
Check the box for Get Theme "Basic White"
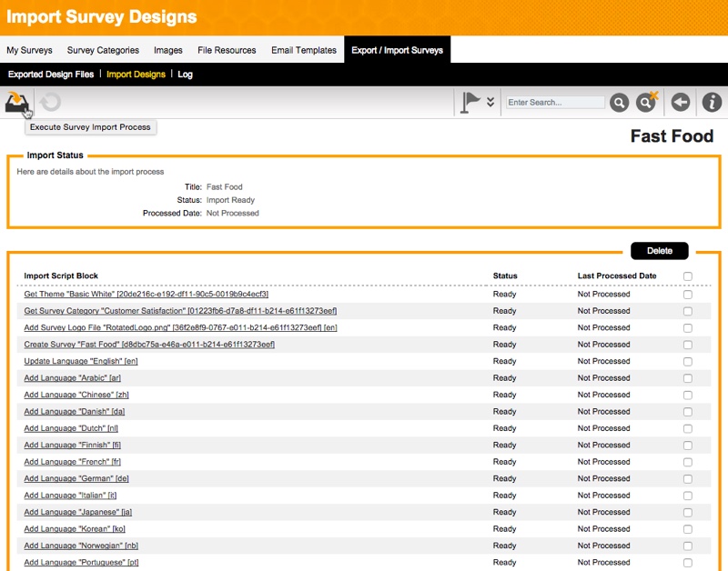[688, 295]
